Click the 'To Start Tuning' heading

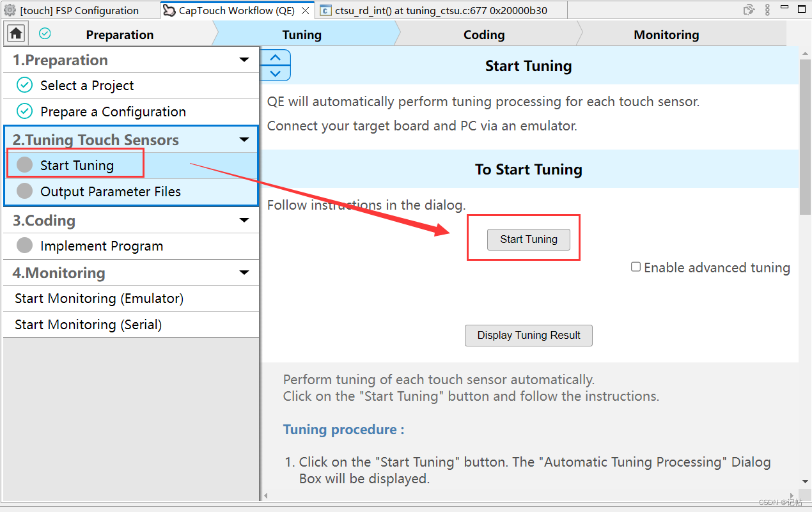click(x=529, y=169)
